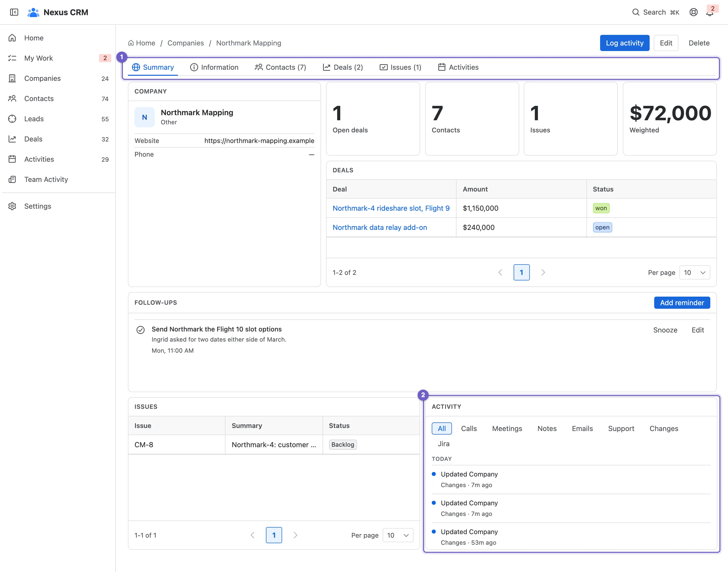
Task: Go to next page of Deals table
Action: [543, 273]
